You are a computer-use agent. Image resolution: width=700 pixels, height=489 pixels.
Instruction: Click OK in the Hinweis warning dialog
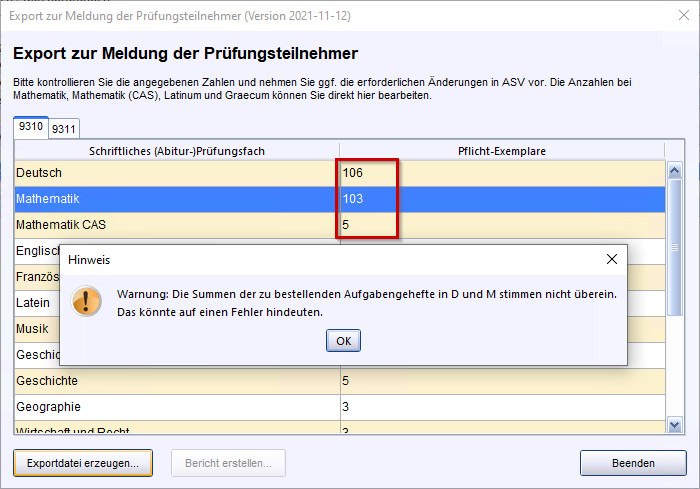pyautogui.click(x=343, y=341)
